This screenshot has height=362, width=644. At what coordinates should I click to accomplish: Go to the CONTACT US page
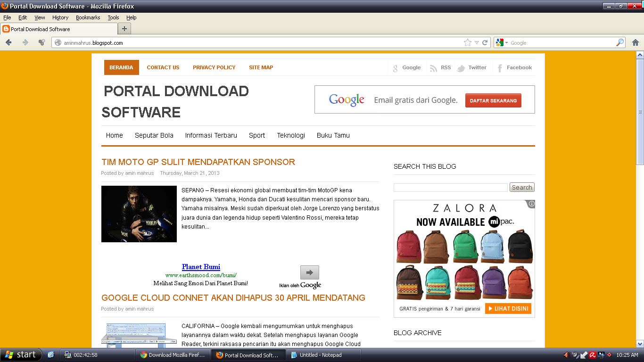point(163,67)
